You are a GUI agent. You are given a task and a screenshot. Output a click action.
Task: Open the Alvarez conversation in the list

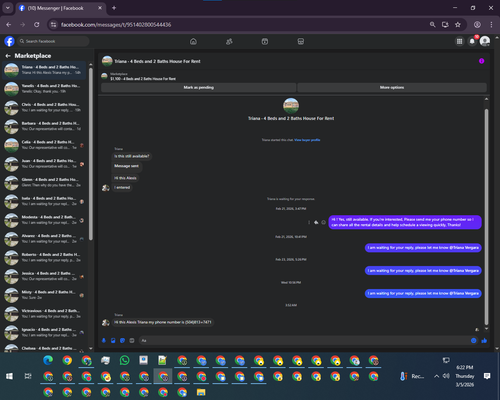44,238
